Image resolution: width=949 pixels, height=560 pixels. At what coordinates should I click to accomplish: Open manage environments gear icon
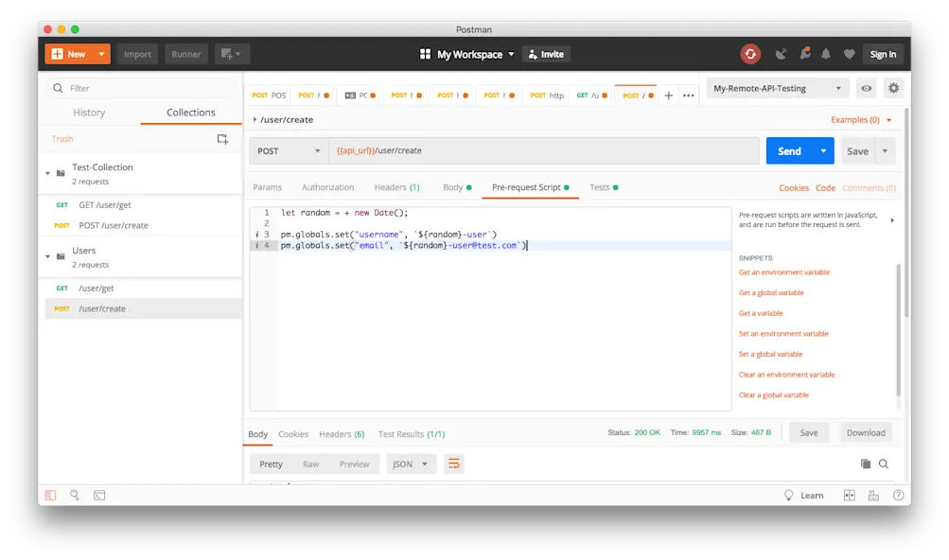(893, 88)
